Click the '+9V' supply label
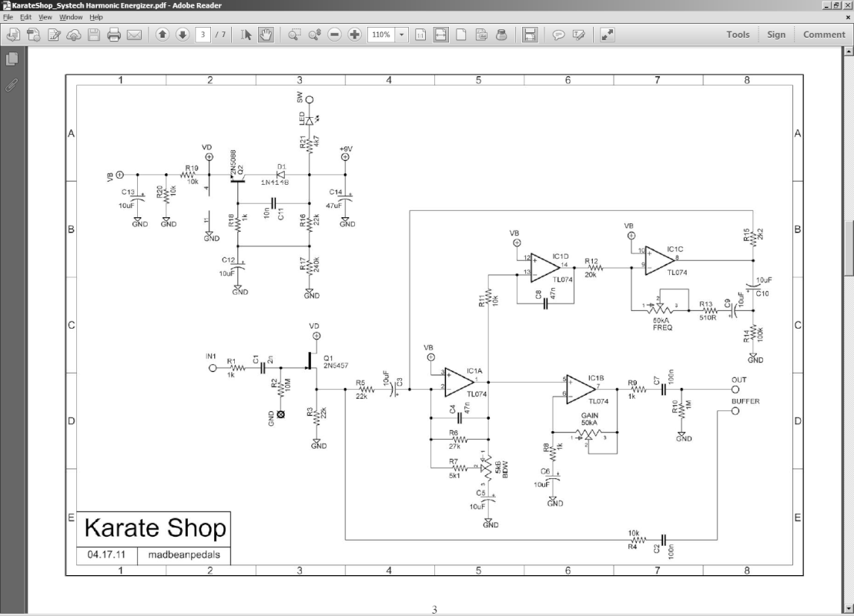854x616 pixels. coord(346,149)
